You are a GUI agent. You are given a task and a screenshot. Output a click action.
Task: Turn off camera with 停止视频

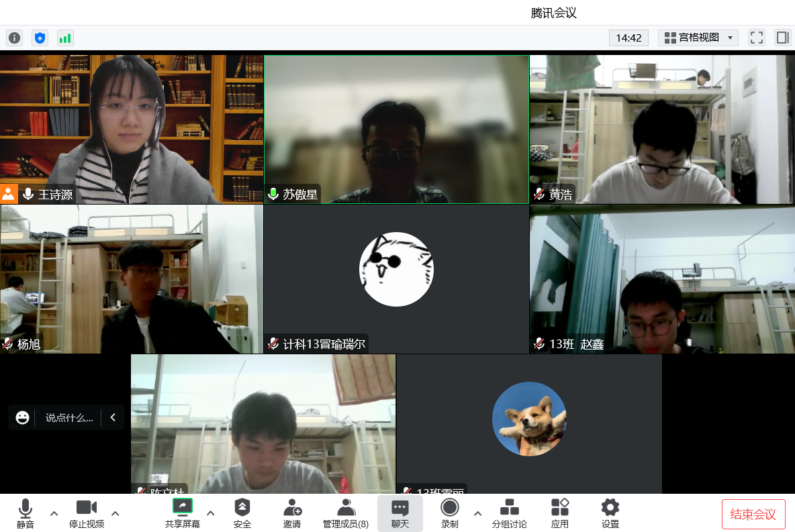pyautogui.click(x=87, y=513)
